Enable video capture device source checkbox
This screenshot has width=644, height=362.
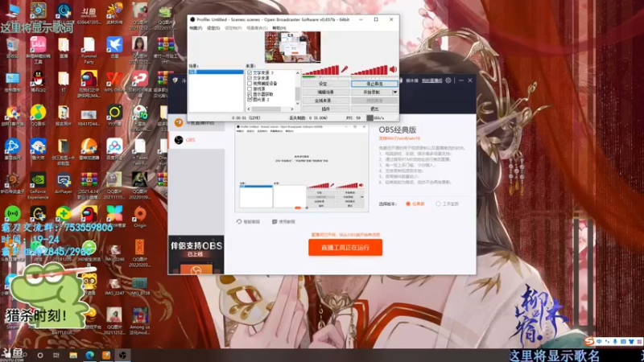pyautogui.click(x=250, y=84)
